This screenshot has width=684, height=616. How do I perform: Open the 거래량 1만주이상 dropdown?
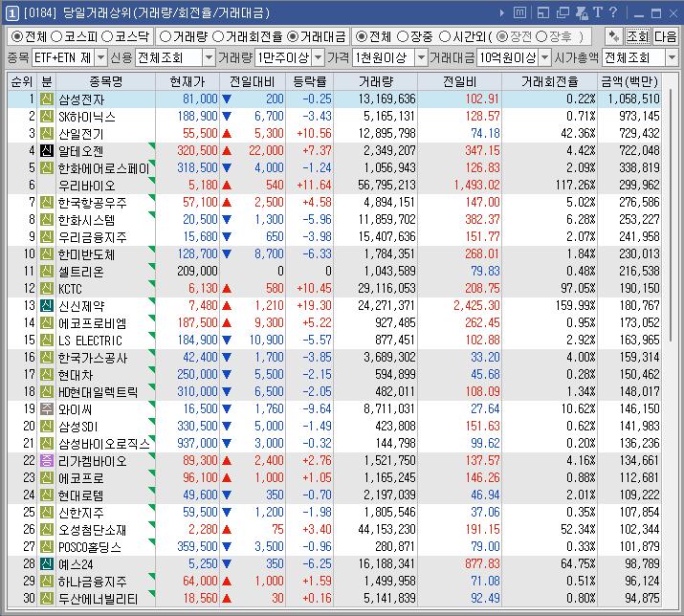[x=319, y=57]
